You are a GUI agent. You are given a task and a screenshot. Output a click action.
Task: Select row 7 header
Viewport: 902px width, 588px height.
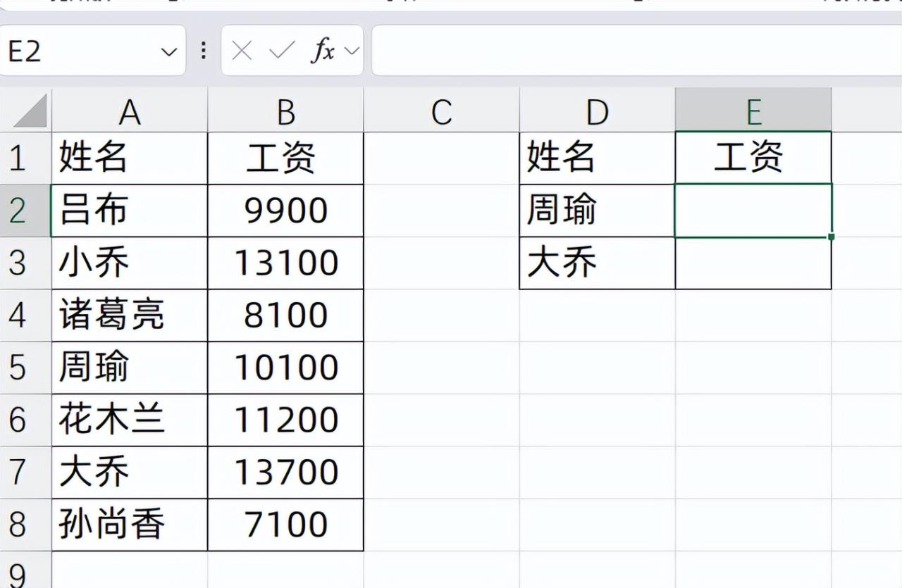click(25, 472)
